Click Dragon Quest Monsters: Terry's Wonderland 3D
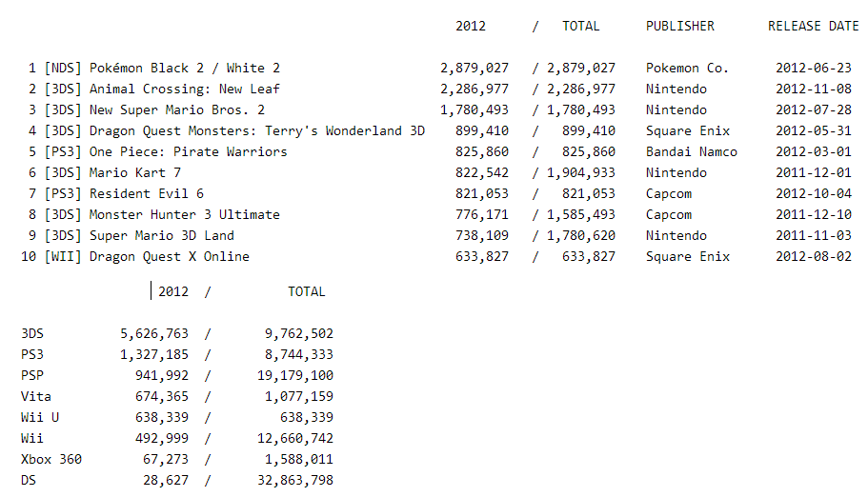 pyautogui.click(x=257, y=131)
